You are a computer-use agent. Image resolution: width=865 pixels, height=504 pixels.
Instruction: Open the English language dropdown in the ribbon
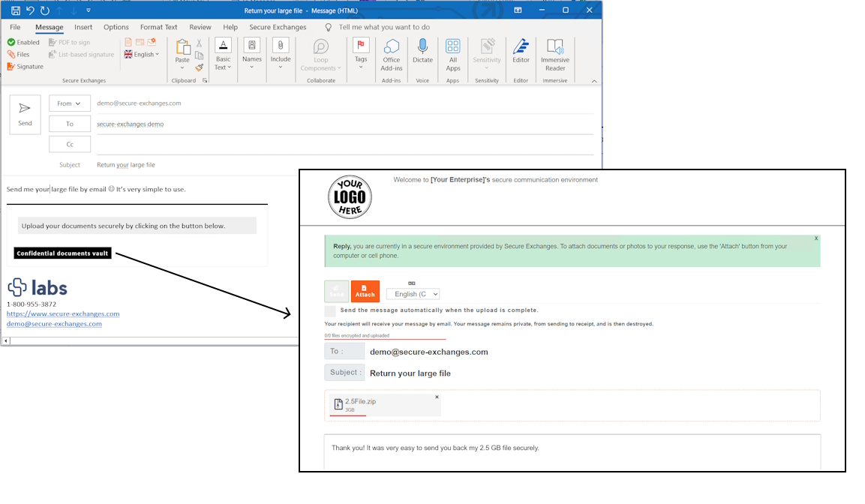[x=142, y=54]
